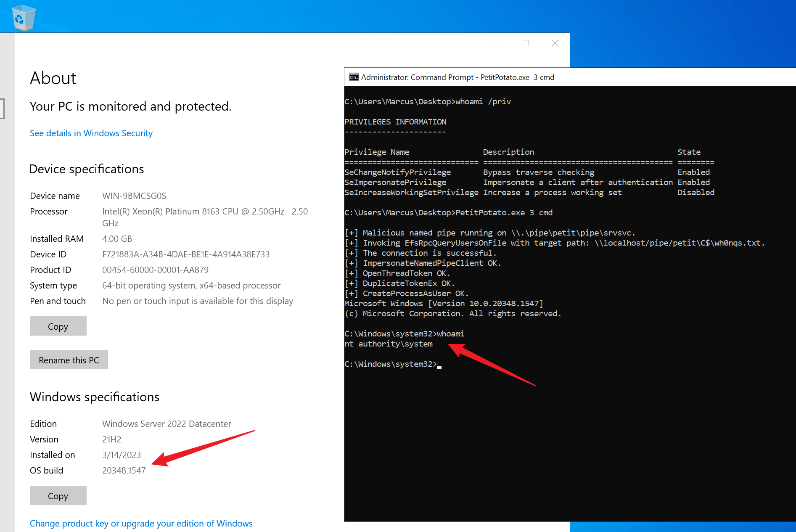
Task: Copy the device specifications
Action: [58, 326]
